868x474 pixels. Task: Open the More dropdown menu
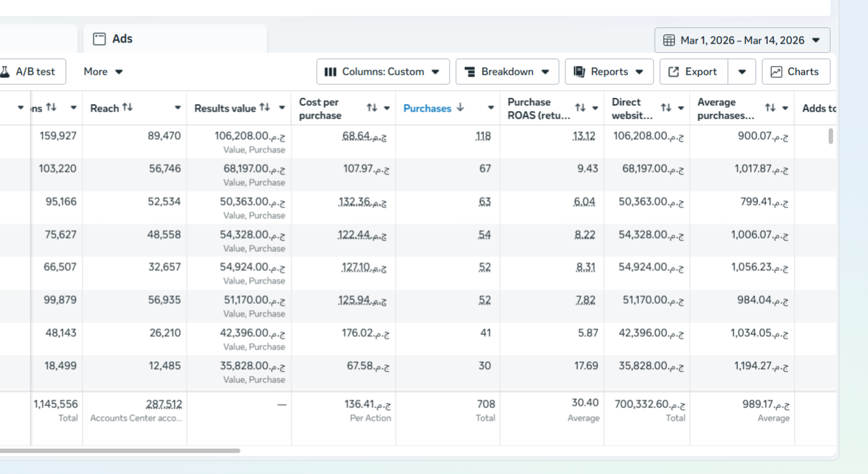click(103, 72)
